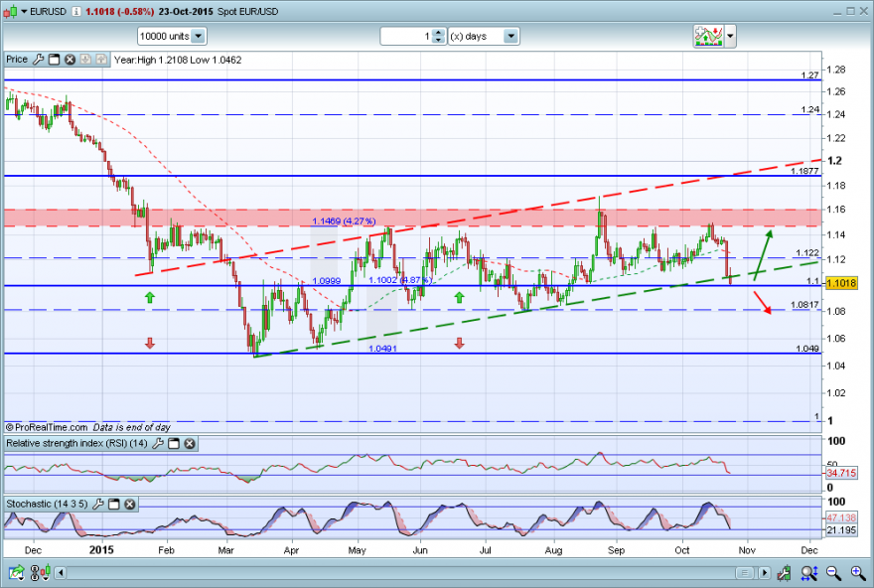874x588 pixels.
Task: Open RSI indicator settings wrench
Action: (x=158, y=443)
